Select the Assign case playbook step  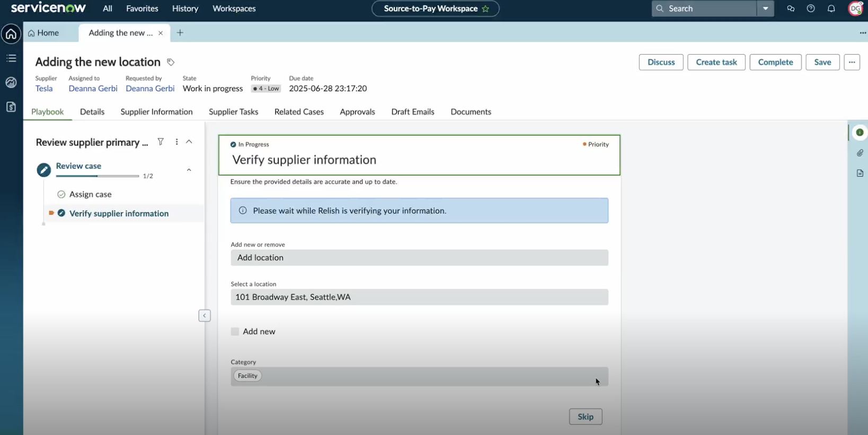click(x=90, y=195)
